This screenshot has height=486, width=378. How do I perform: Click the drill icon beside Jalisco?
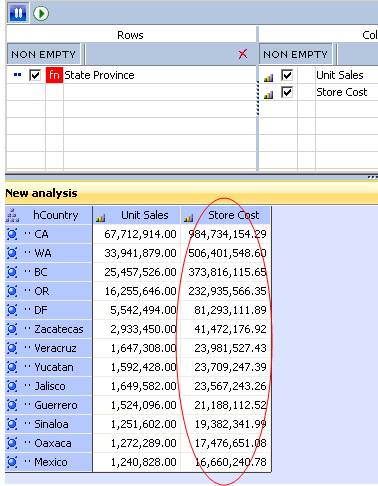tap(12, 386)
